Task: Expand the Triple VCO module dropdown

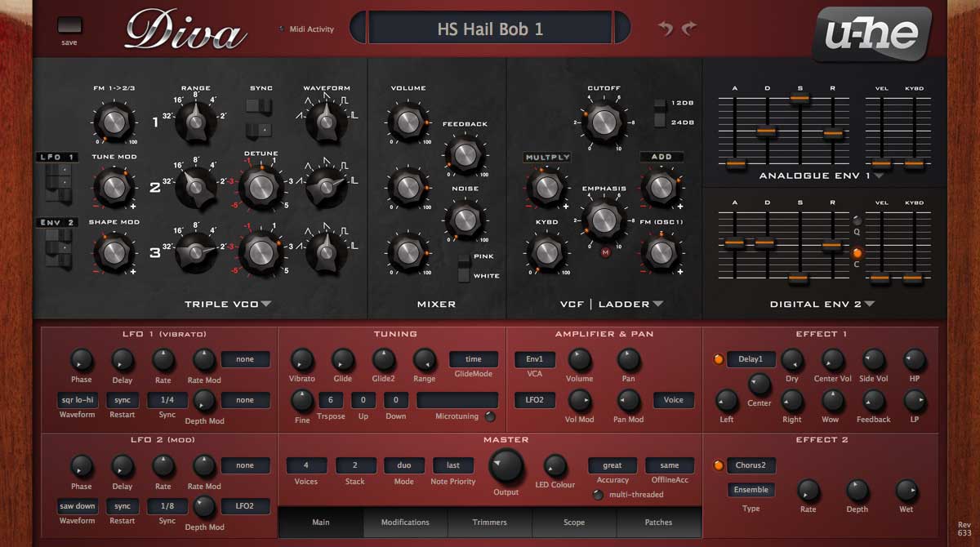Action: click(266, 305)
